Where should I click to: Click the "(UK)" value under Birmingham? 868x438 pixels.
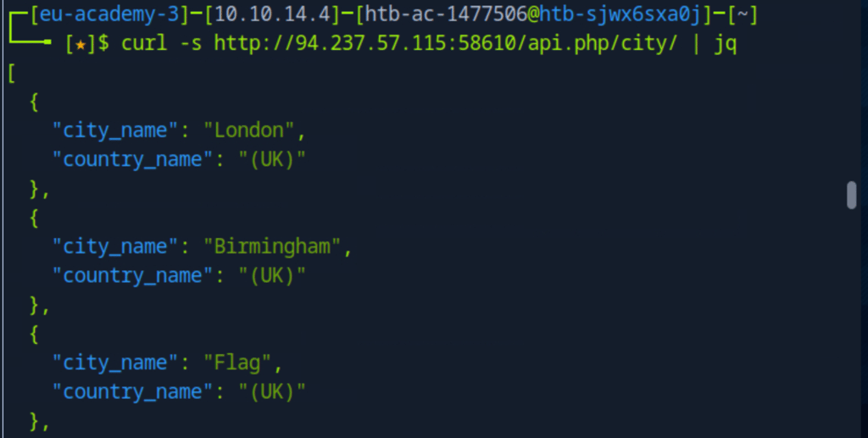272,276
